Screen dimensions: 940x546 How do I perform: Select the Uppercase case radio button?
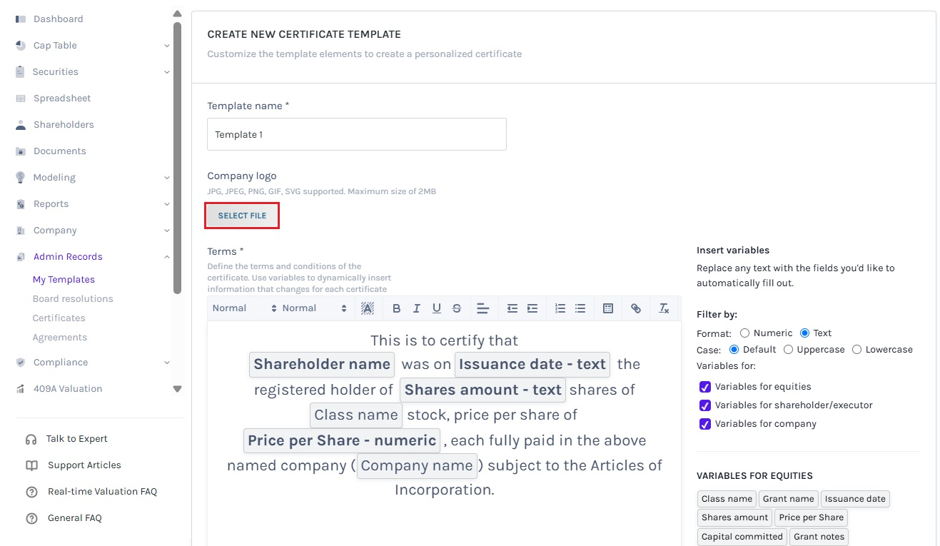pos(788,349)
